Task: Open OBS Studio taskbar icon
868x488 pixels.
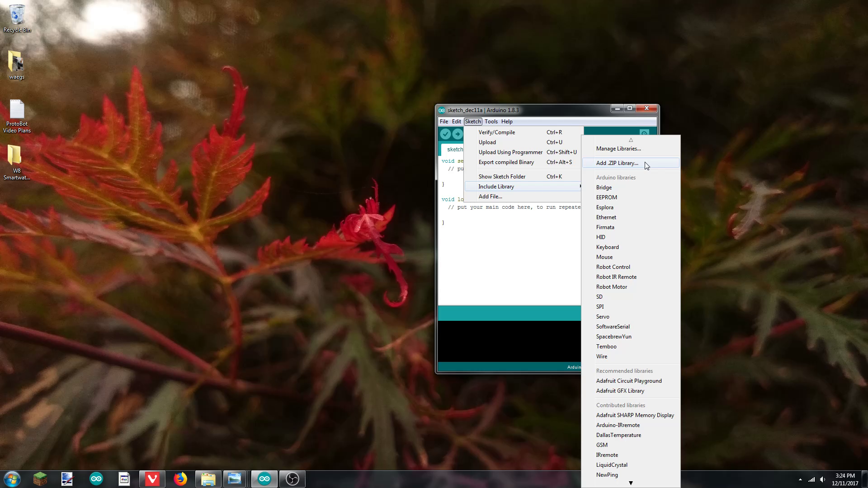Action: [x=292, y=479]
